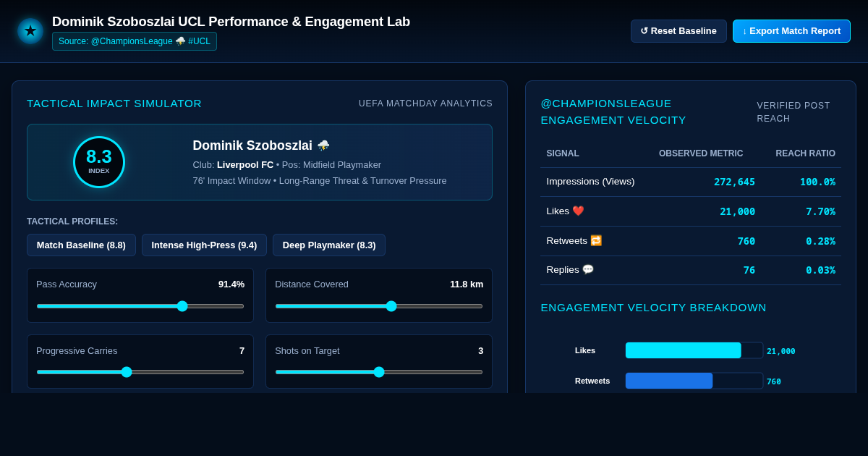Screen dimensions: 868x456
Task: Click the 0.03% reach ratio value
Action: coord(820,270)
